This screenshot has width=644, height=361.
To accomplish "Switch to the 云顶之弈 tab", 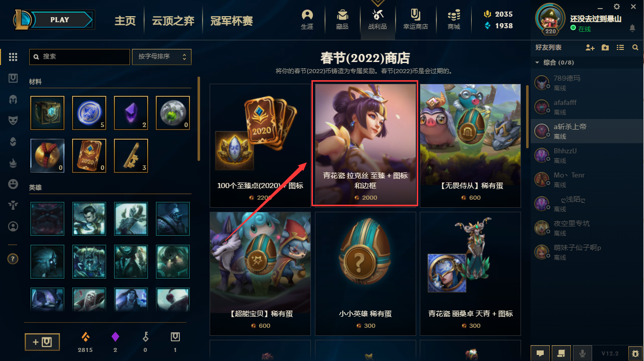I will (x=173, y=21).
